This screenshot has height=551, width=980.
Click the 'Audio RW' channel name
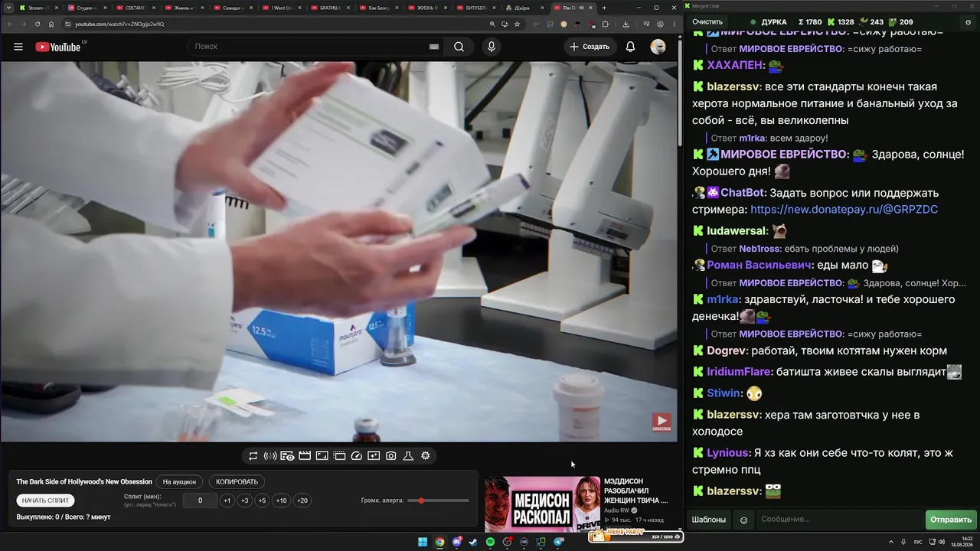[616, 510]
